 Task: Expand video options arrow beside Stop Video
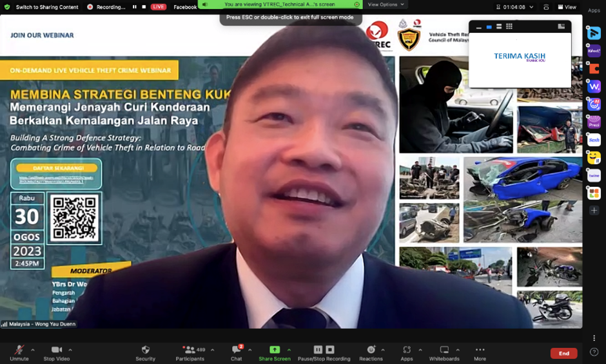(70, 350)
